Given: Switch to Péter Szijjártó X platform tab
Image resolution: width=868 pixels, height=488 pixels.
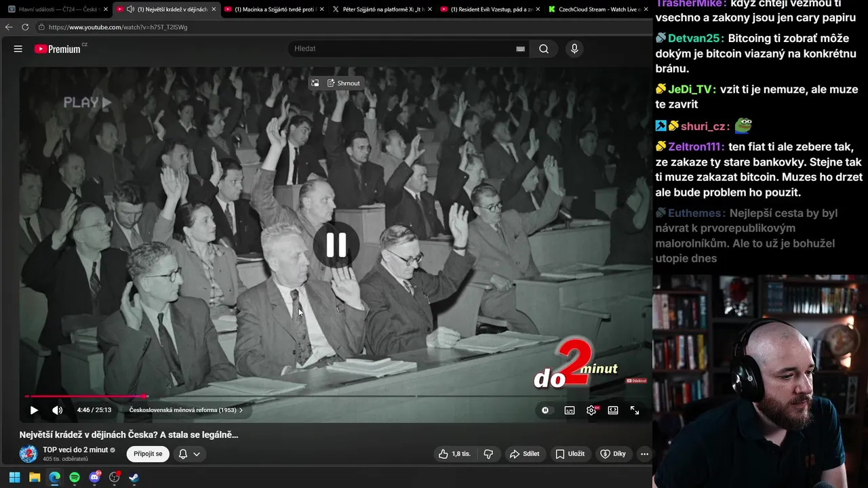Looking at the screenshot, I should (x=382, y=9).
